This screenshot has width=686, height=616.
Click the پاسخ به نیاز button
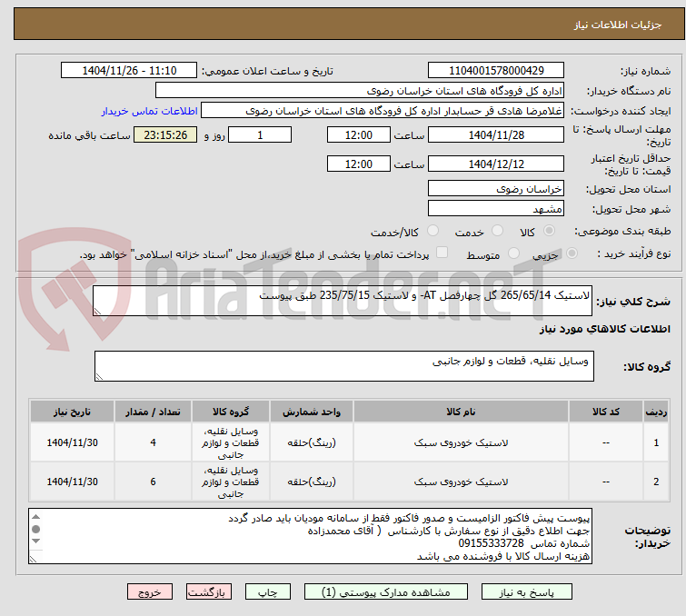tap(526, 592)
